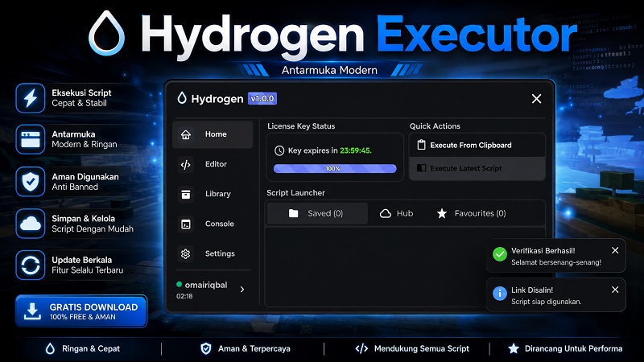Click the Antarmuka Modern subtitle
This screenshot has width=644, height=362.
point(329,70)
